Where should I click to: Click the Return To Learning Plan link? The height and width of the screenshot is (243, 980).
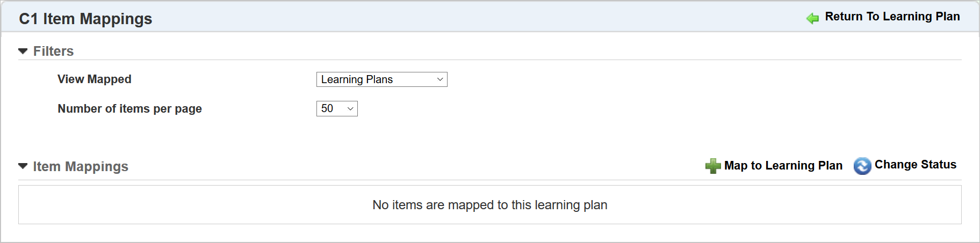tap(892, 17)
